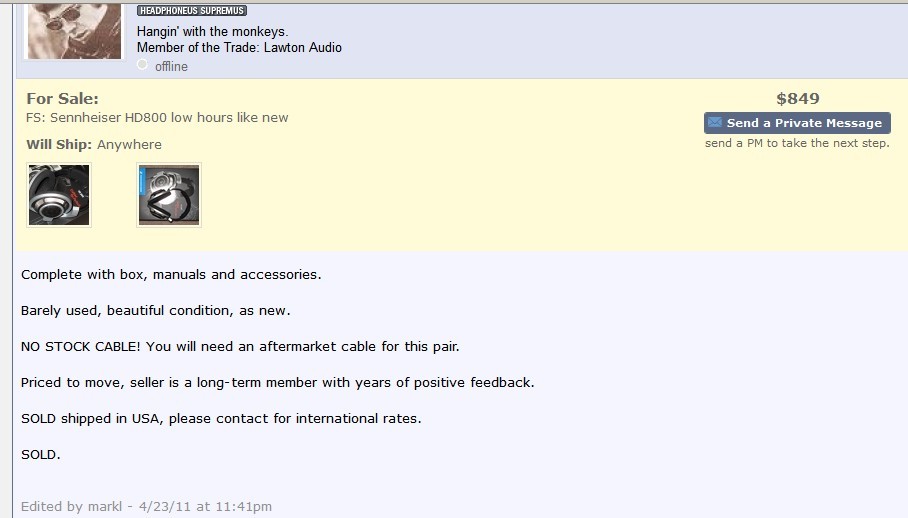Click the 'send a PM to take the next step' text

[797, 143]
